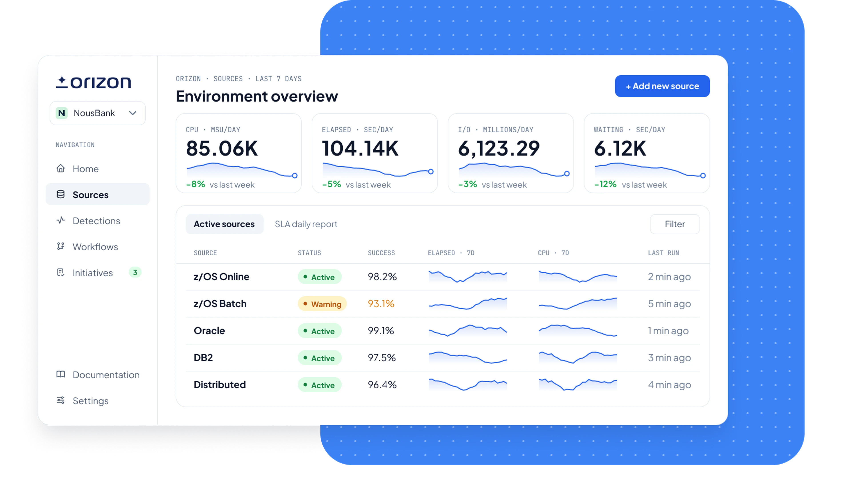Screen dimensions: 853x504
Task: Select the Oracle source name
Action: (x=209, y=330)
